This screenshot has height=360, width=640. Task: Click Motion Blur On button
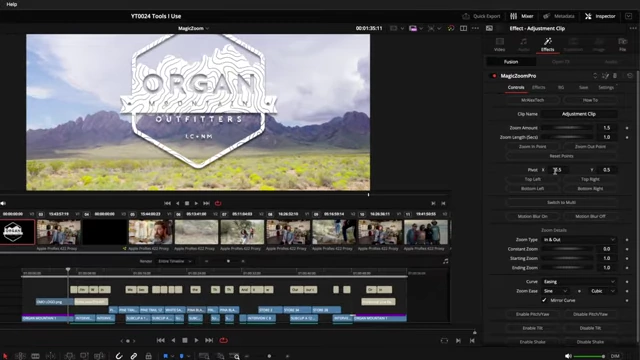click(533, 216)
